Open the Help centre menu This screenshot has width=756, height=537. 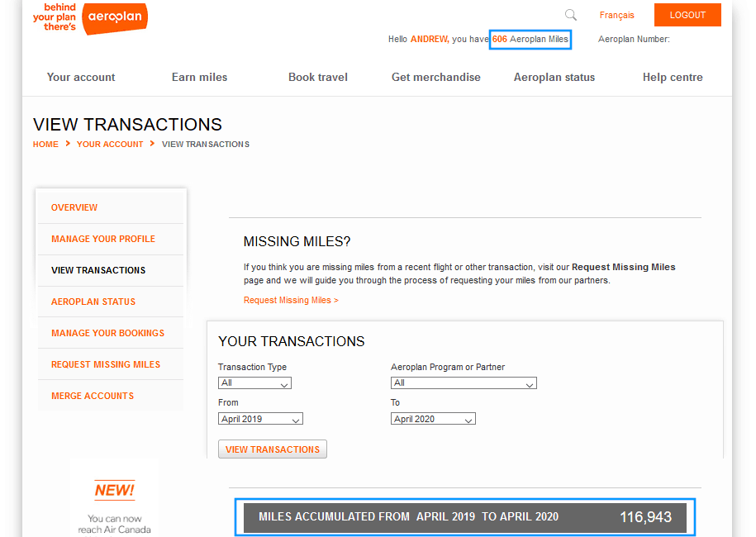673,77
